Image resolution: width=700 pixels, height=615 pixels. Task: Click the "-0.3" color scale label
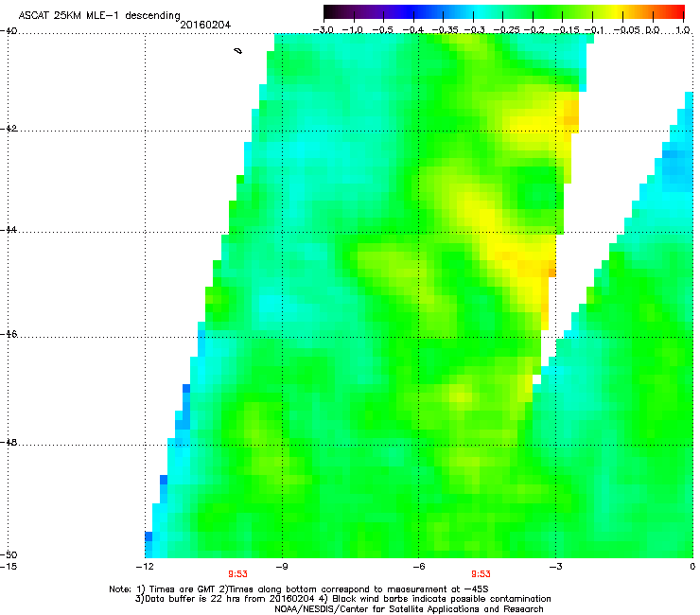point(474,30)
